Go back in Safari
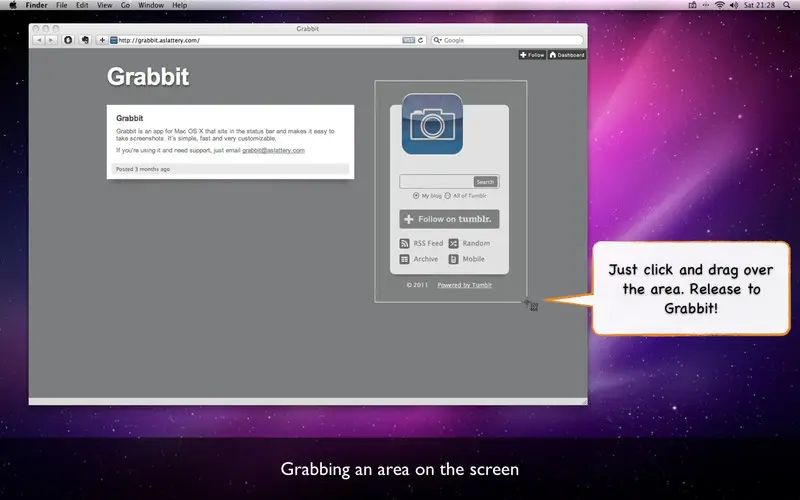Image resolution: width=800 pixels, height=500 pixels. (x=39, y=40)
